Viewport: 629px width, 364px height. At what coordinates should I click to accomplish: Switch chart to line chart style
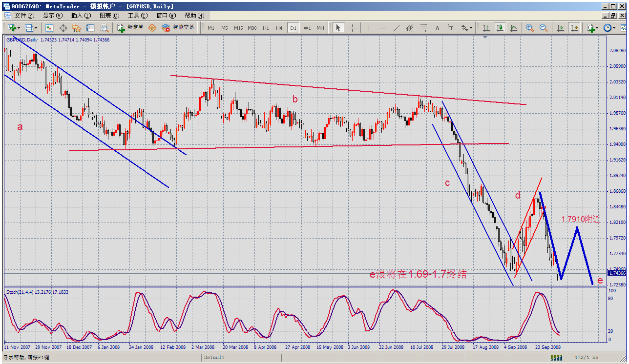(x=514, y=28)
